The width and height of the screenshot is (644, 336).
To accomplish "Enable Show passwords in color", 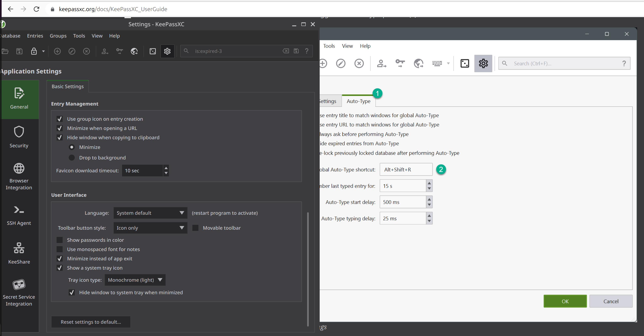I will tap(59, 240).
